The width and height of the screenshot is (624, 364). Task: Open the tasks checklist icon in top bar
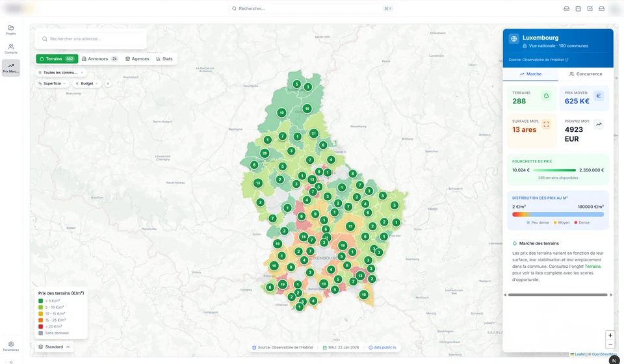click(x=590, y=8)
